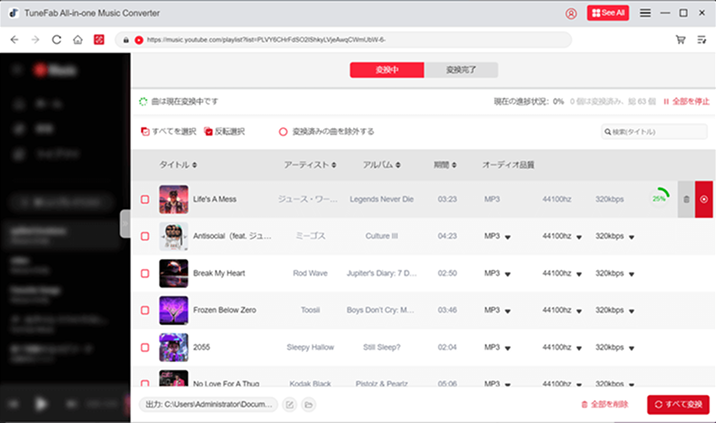
Task: Select the 変換中 tab
Action: click(x=387, y=70)
